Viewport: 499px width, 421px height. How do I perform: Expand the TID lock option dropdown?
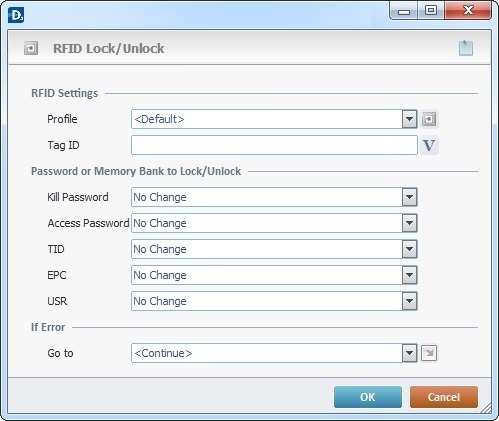click(409, 249)
